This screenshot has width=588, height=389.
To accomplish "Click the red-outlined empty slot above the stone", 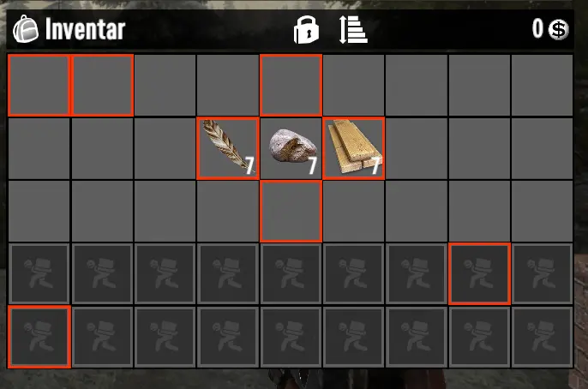I will tap(291, 86).
